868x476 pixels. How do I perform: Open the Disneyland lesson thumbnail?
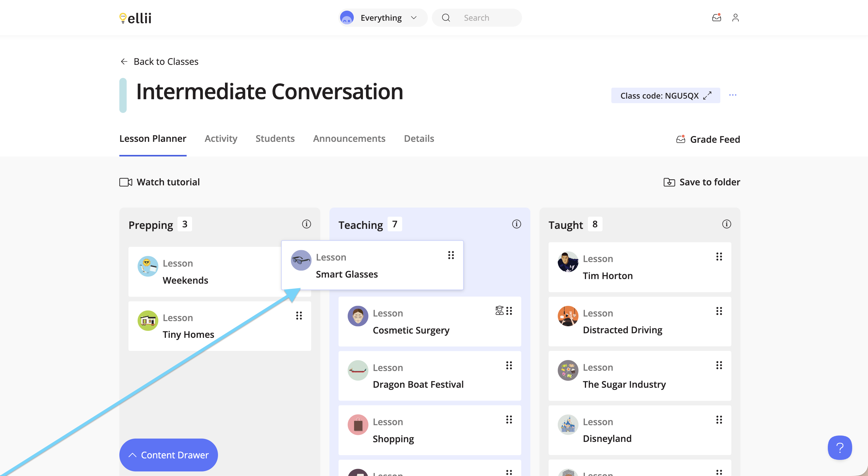pos(568,425)
